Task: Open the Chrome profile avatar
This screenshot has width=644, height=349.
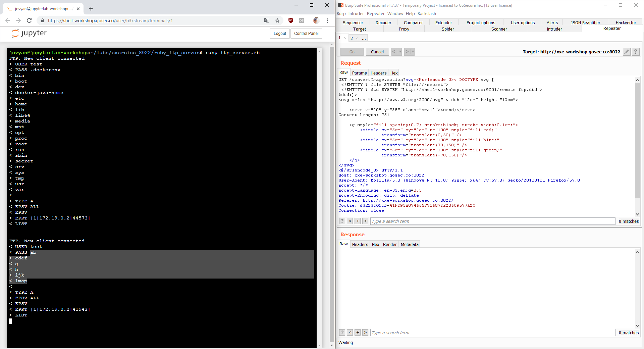Action: [x=316, y=20]
